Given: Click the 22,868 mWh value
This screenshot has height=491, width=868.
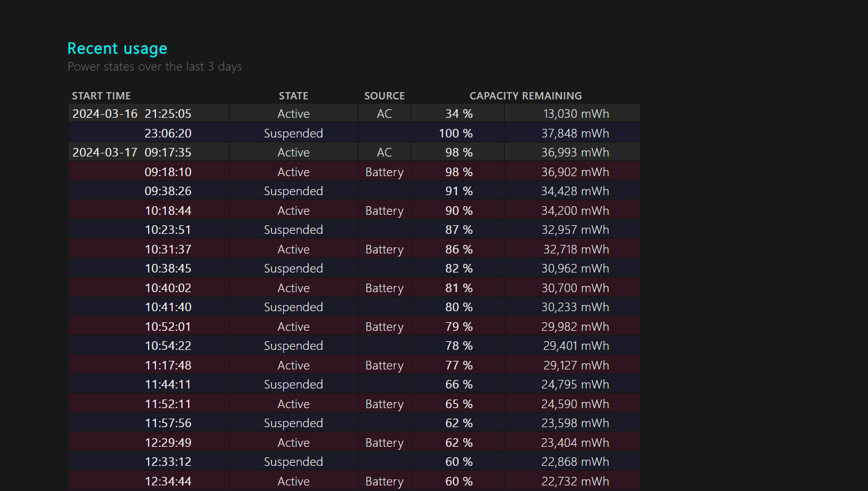Looking at the screenshot, I should (575, 462).
